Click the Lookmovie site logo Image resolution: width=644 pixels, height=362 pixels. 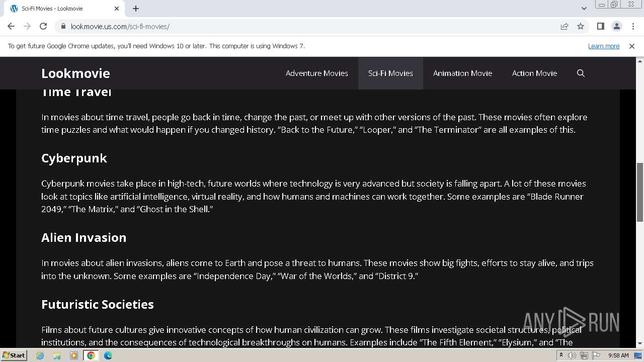(x=75, y=73)
